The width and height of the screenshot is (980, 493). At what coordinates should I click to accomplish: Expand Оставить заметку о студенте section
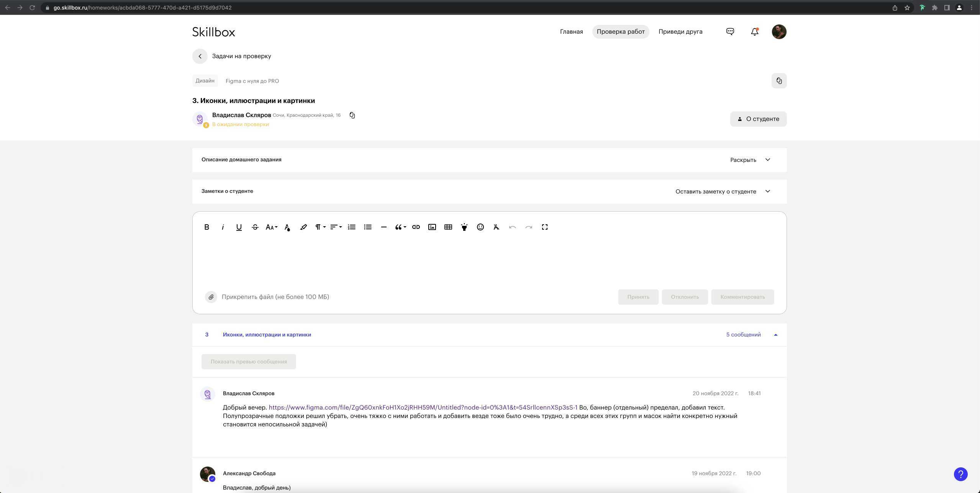pyautogui.click(x=722, y=191)
